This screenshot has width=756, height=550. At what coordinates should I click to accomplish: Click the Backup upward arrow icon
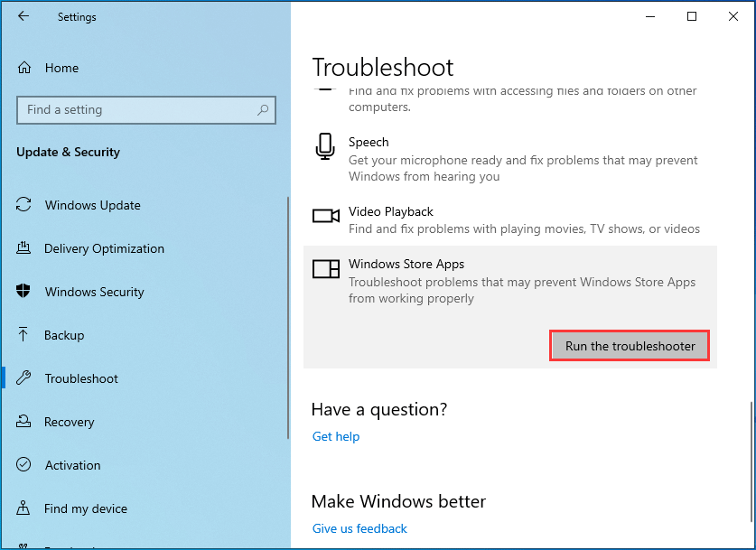pos(23,334)
